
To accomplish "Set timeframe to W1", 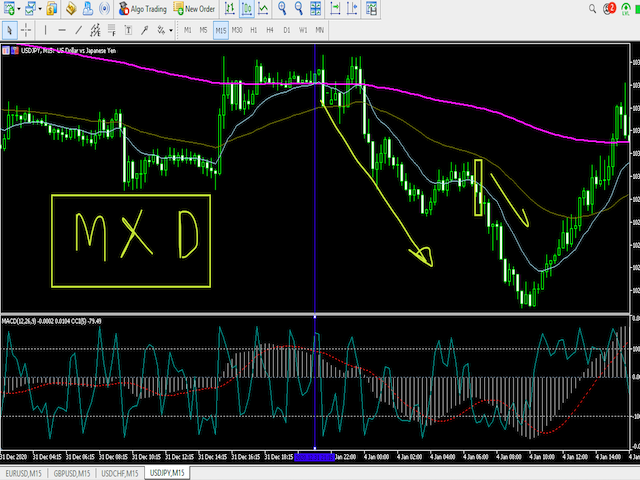I will [x=303, y=30].
